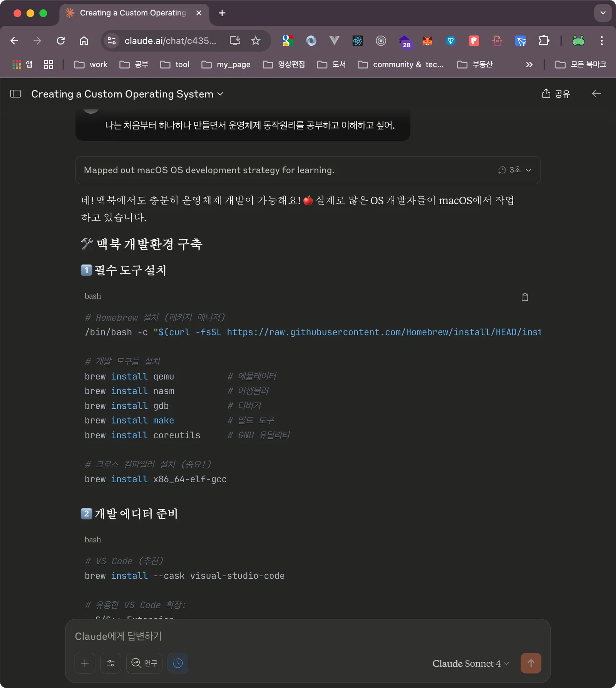Image resolution: width=616 pixels, height=688 pixels.
Task: Open the extensions puzzle menu
Action: point(544,41)
